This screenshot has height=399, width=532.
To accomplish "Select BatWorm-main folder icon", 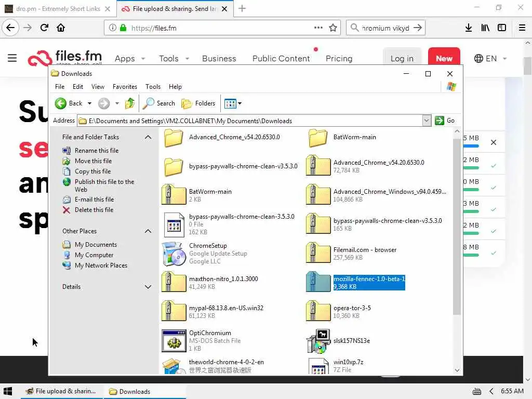I will pyautogui.click(x=318, y=138).
